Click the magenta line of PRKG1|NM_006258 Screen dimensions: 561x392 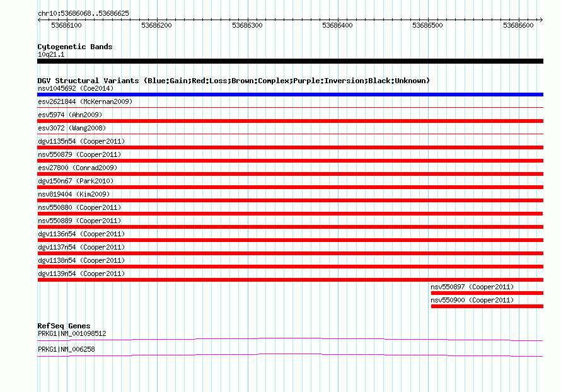tap(290, 355)
